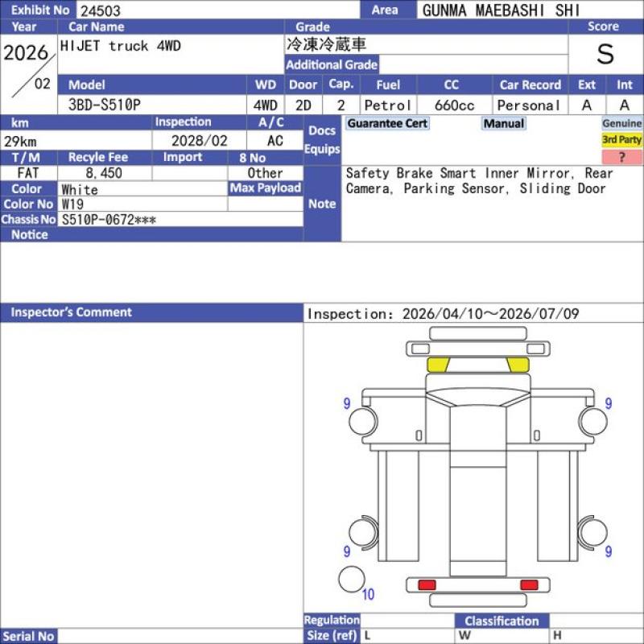Viewport: 644px width, 644px height.
Task: Click the score S cell
Action: coord(605,54)
